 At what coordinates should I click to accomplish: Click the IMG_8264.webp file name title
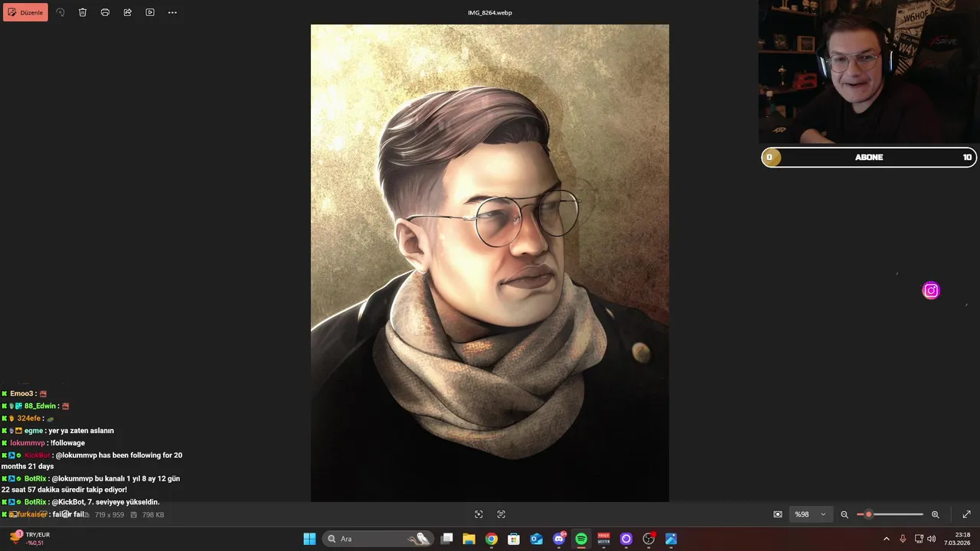coord(490,12)
